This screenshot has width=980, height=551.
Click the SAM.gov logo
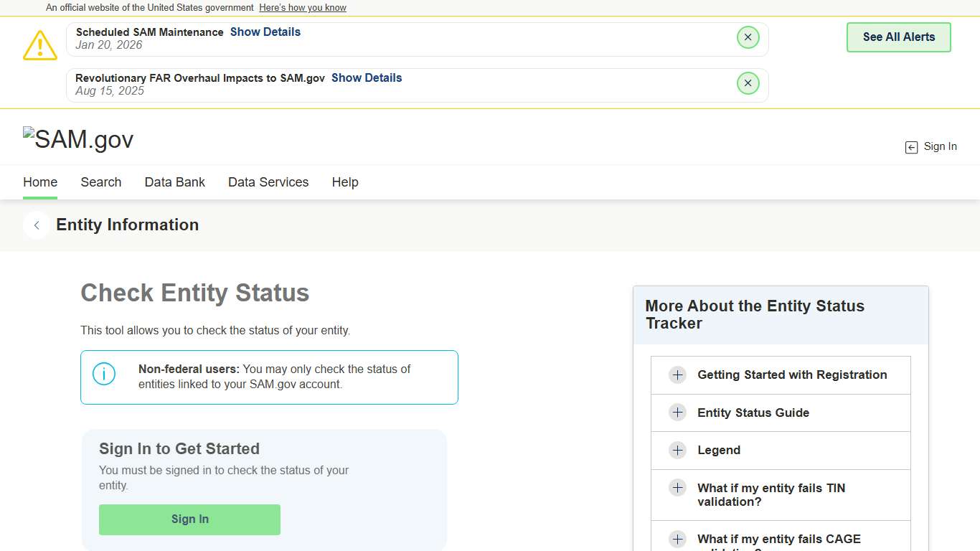click(78, 138)
